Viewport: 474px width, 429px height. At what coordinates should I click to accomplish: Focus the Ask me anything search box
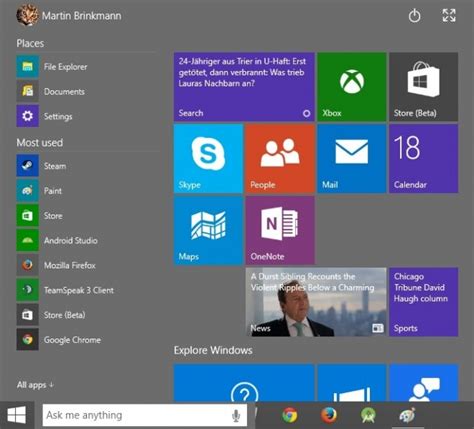pyautogui.click(x=145, y=415)
